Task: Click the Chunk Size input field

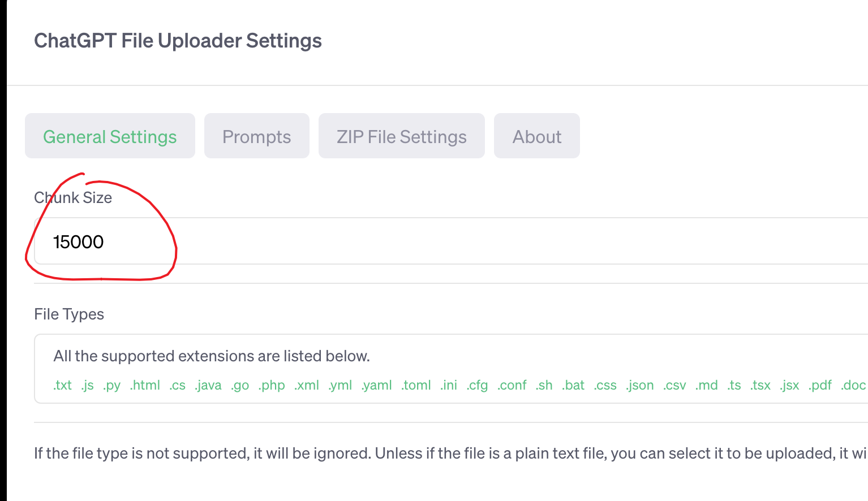Action: 396,241
